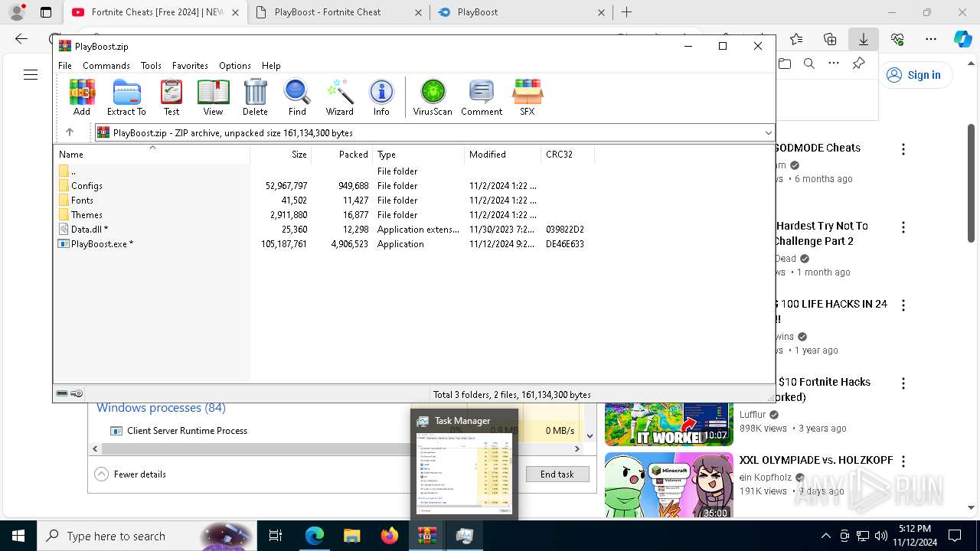Image resolution: width=980 pixels, height=551 pixels.
Task: Sort file list by Name column
Action: click(x=152, y=155)
